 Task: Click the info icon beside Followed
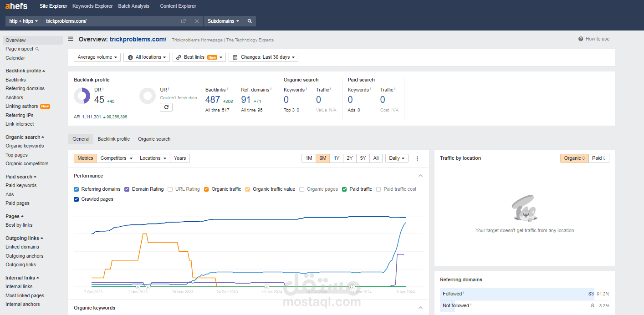point(464,293)
